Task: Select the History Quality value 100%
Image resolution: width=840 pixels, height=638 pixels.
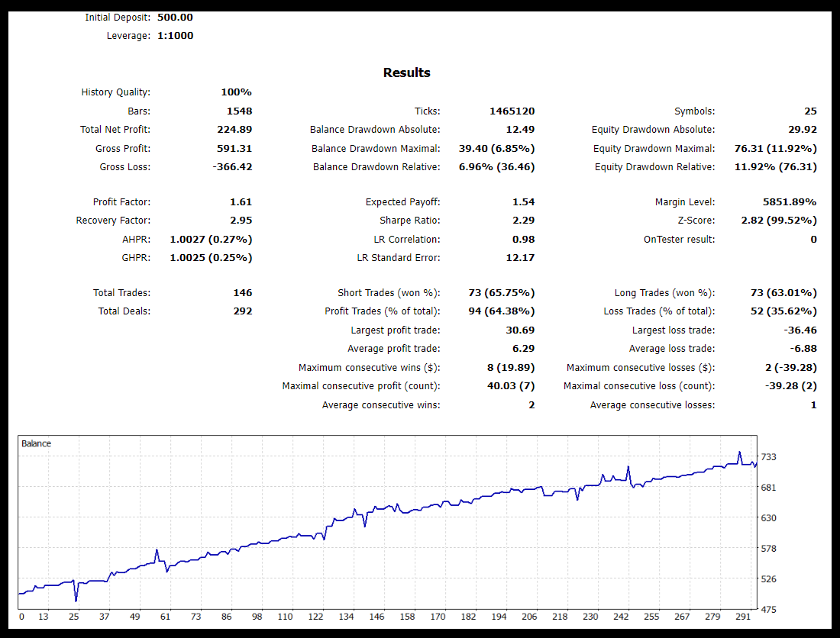Action: (236, 92)
